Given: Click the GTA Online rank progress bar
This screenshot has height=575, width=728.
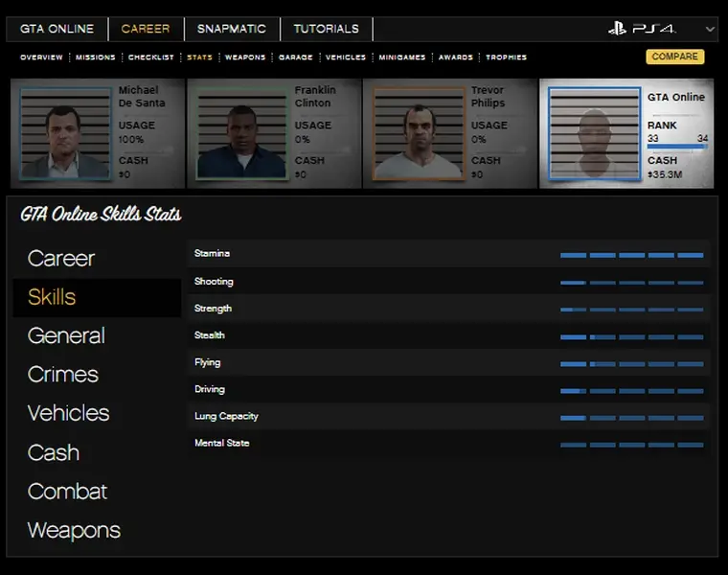Looking at the screenshot, I should (x=676, y=147).
